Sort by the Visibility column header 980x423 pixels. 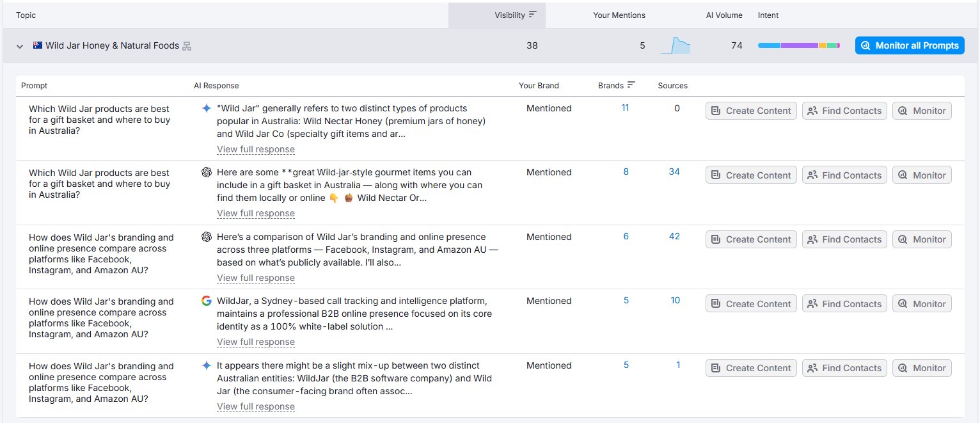[496, 15]
